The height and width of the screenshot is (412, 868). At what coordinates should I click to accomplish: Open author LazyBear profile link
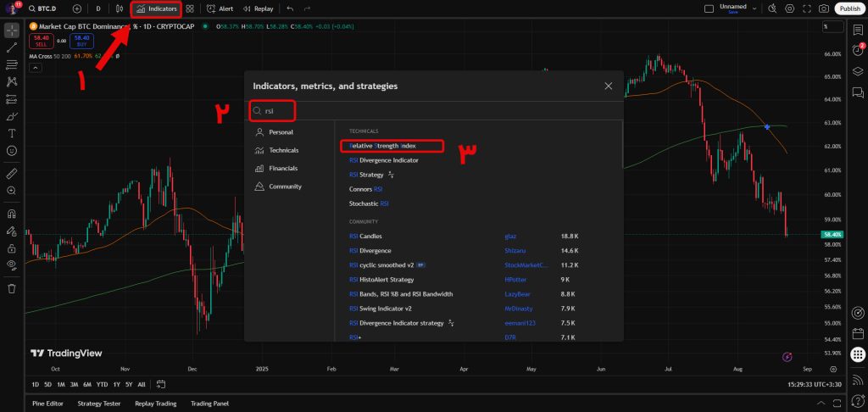coord(517,294)
